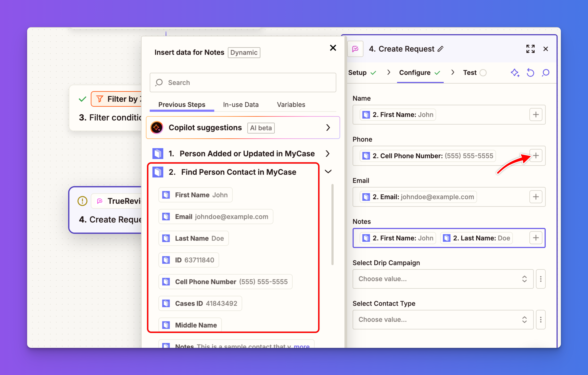Expand Person Added or Updated in MyCase
Image resolution: width=588 pixels, height=375 pixels.
(x=328, y=153)
